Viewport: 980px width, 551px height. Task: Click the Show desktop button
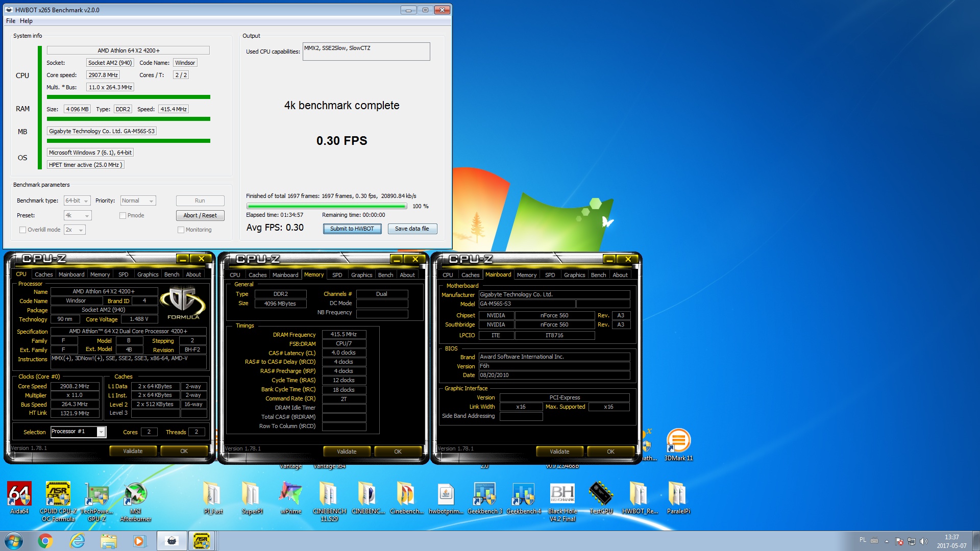[976, 541]
